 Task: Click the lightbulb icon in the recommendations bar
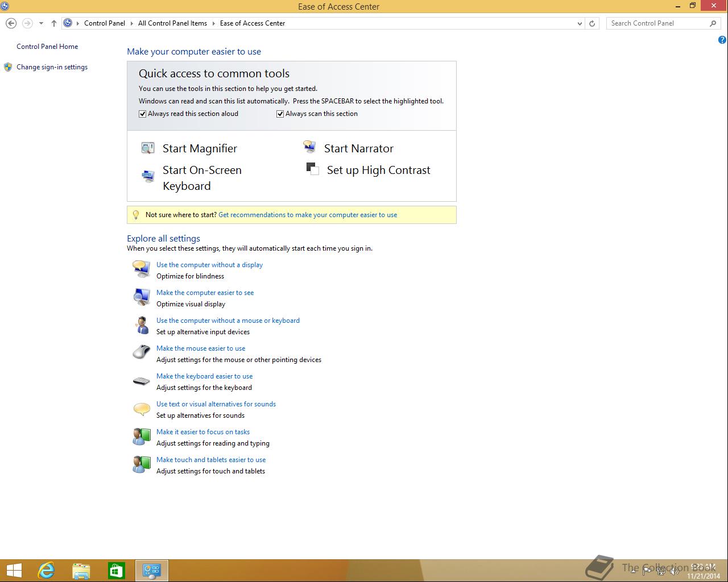pyautogui.click(x=135, y=215)
